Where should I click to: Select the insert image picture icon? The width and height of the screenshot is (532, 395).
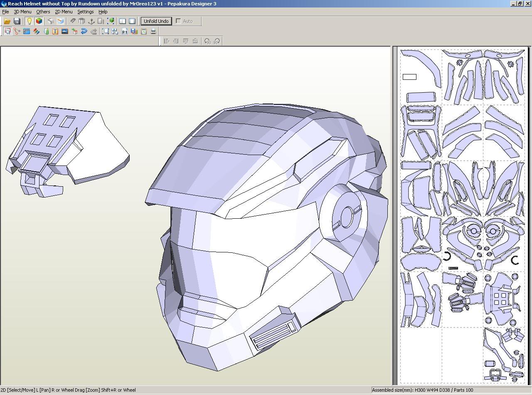[x=65, y=31]
